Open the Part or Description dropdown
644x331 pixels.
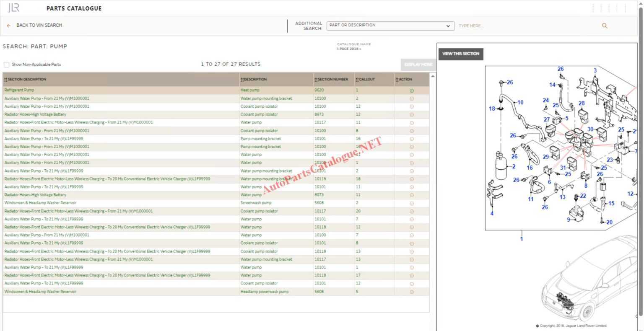pos(390,26)
